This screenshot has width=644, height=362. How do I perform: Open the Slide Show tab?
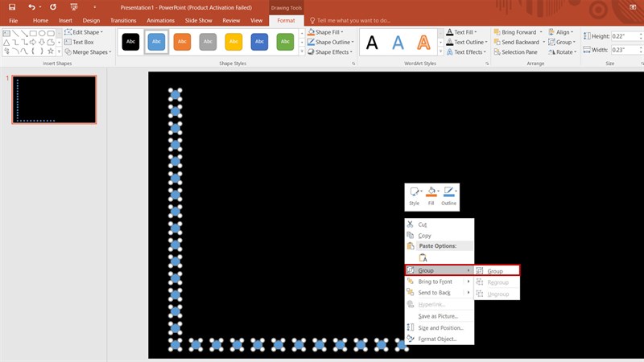tap(198, 20)
